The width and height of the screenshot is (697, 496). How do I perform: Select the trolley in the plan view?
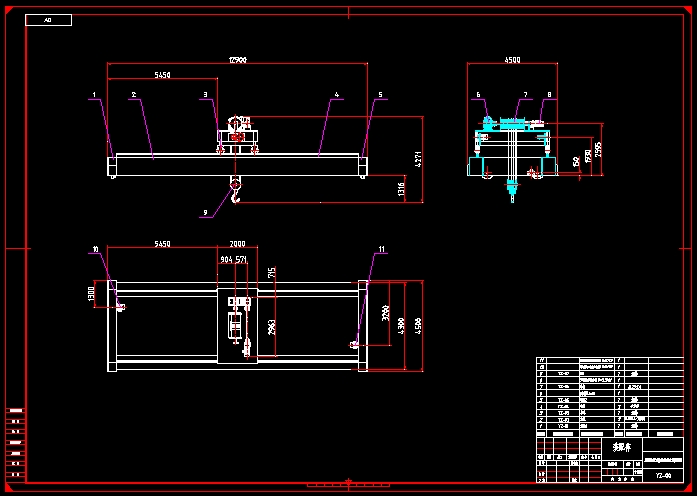237,322
